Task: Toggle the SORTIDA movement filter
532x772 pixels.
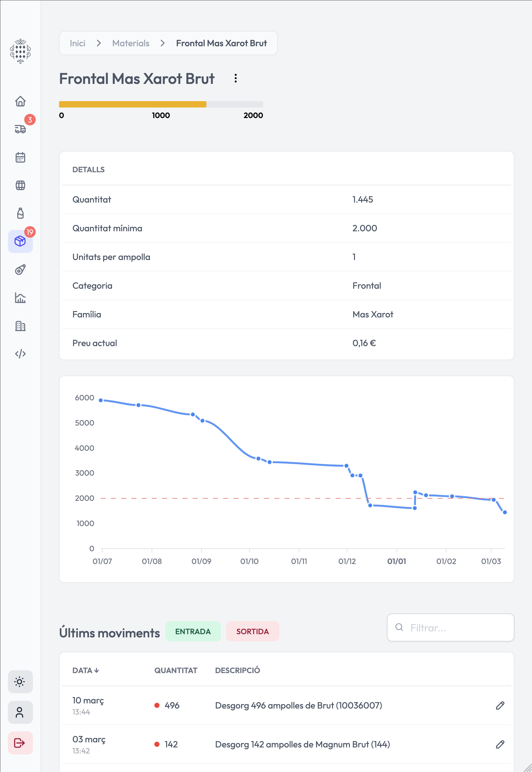Action: [x=252, y=631]
